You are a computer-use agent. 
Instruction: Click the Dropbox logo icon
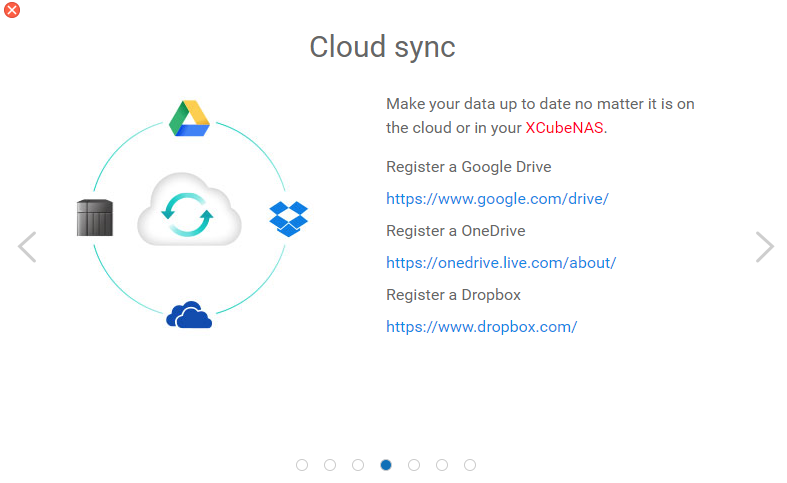289,219
